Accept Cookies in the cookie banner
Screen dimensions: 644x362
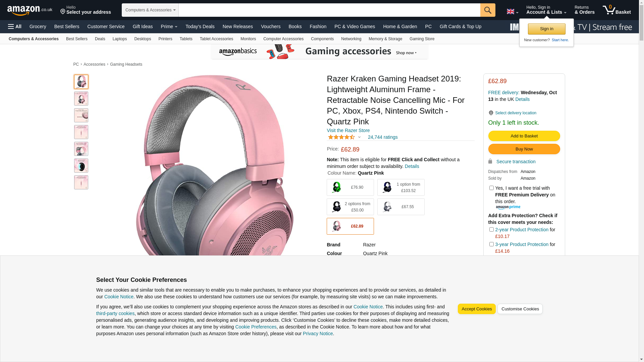click(477, 309)
